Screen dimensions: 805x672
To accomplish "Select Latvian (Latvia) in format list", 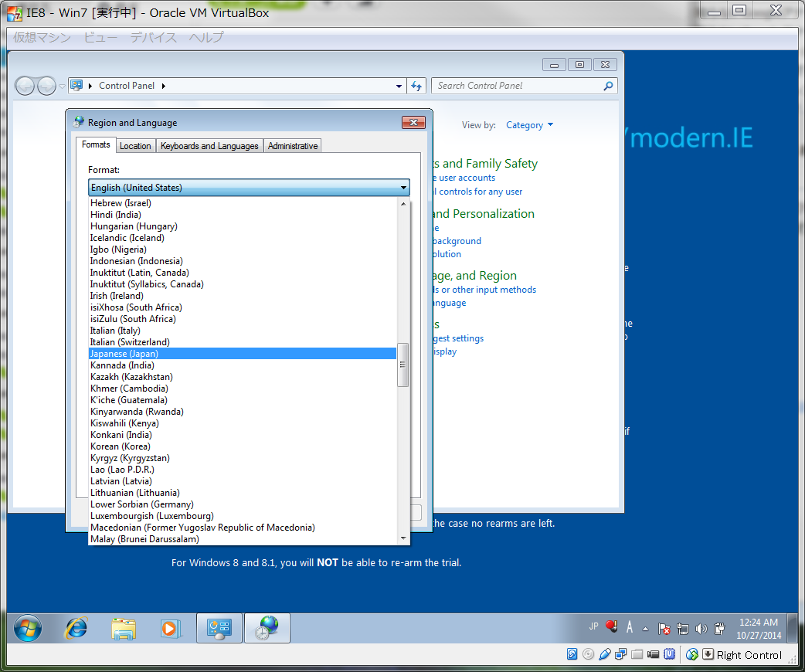I will (243, 481).
